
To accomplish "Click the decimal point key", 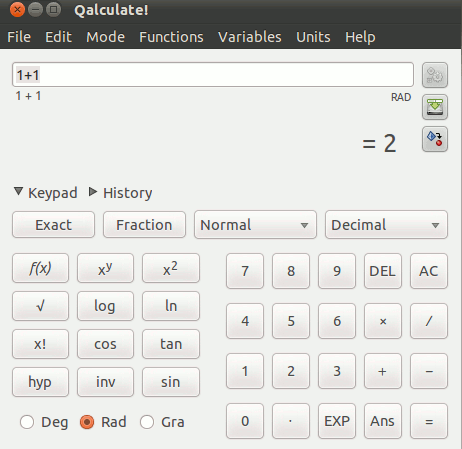I will (291, 421).
